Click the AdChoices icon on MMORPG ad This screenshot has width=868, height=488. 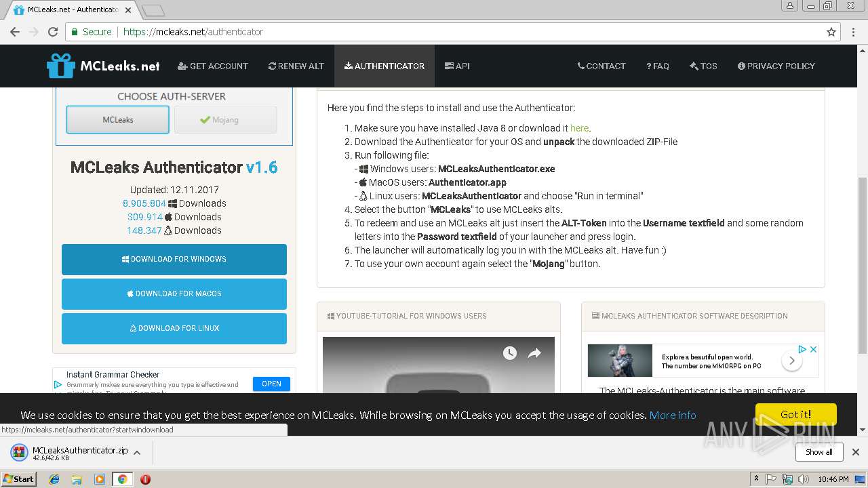[x=802, y=349]
